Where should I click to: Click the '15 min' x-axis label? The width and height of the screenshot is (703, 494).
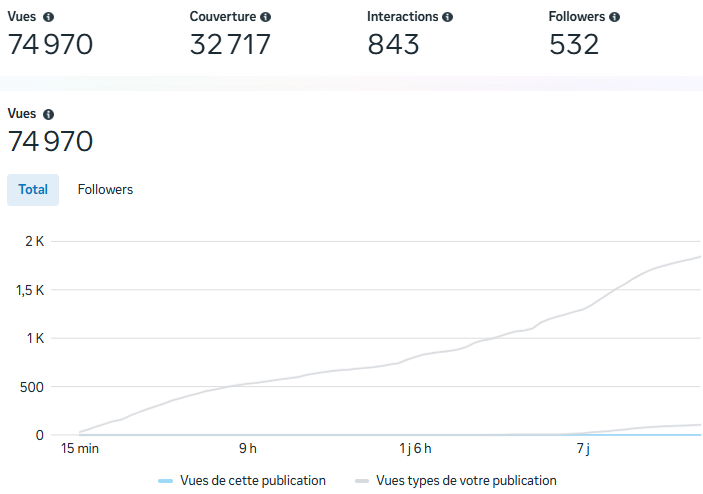(80, 448)
